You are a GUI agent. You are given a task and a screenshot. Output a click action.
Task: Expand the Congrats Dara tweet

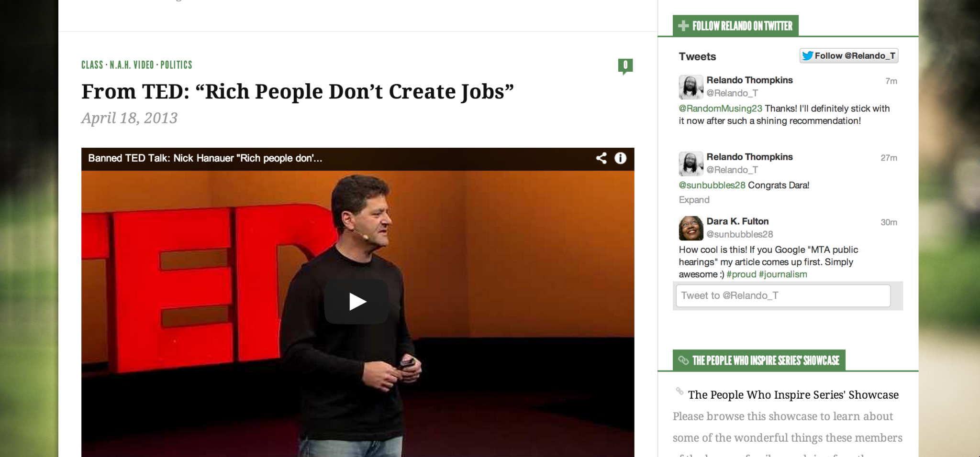(694, 200)
